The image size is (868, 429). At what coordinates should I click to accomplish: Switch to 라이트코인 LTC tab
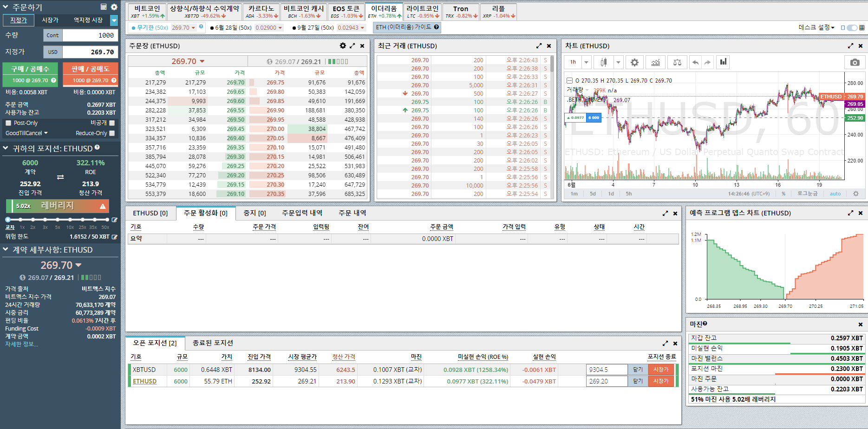click(423, 12)
